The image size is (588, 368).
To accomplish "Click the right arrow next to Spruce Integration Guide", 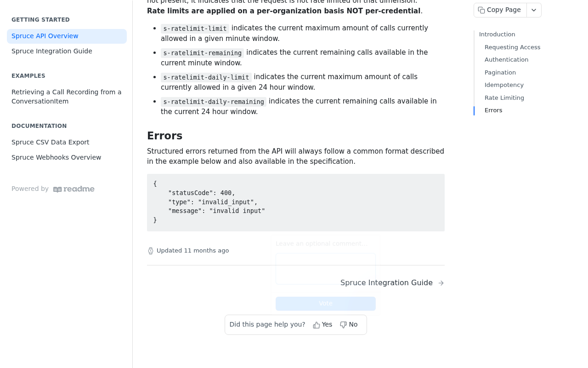I will (x=441, y=283).
